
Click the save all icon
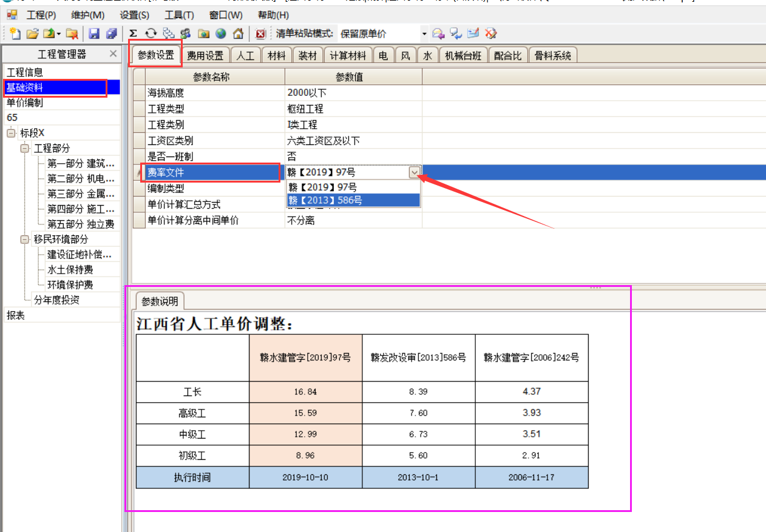click(111, 34)
